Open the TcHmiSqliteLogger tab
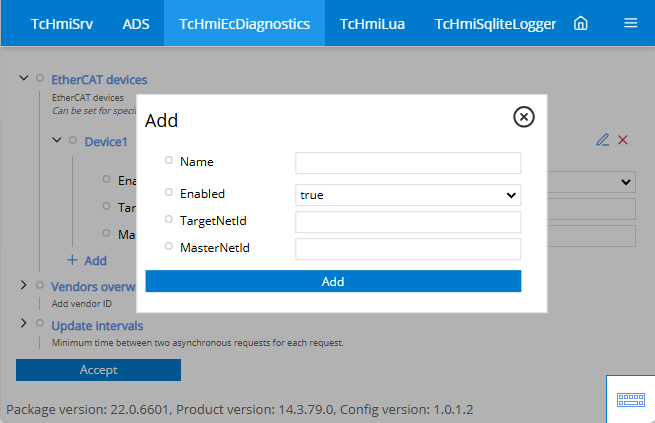The image size is (655, 423). point(495,24)
